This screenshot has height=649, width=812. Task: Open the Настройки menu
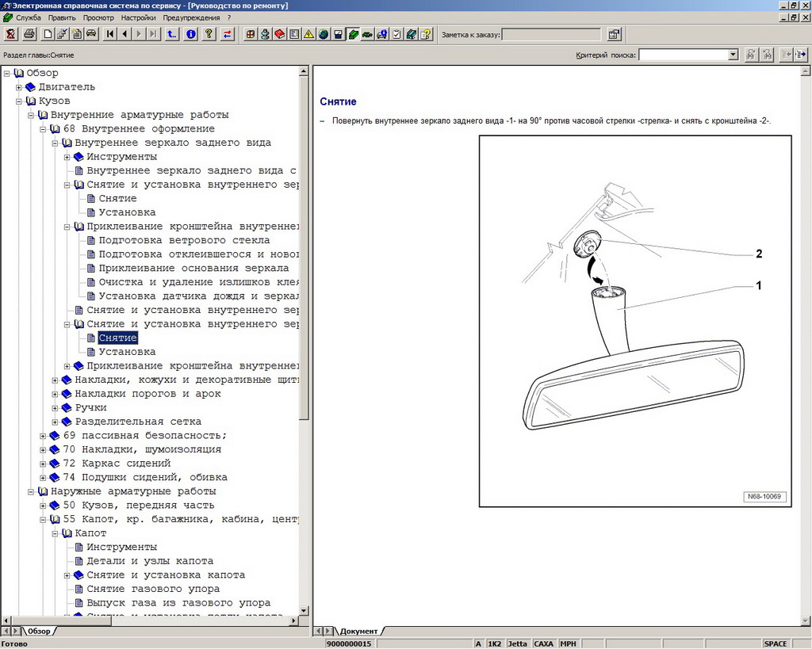(138, 17)
